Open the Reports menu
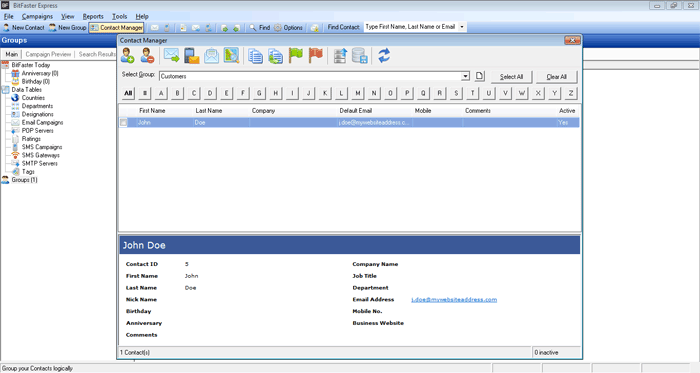This screenshot has width=700, height=373. [x=93, y=17]
